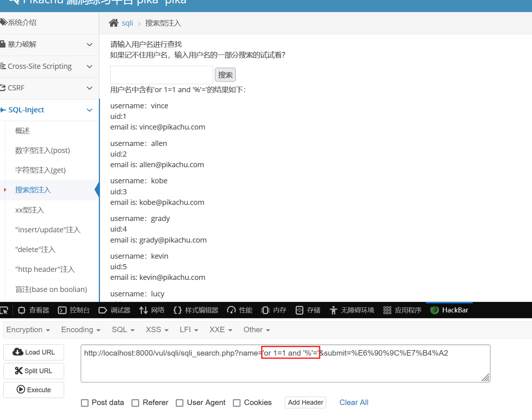Click the Network (网络) arrows icon
The image size is (532, 420).
pos(144,310)
